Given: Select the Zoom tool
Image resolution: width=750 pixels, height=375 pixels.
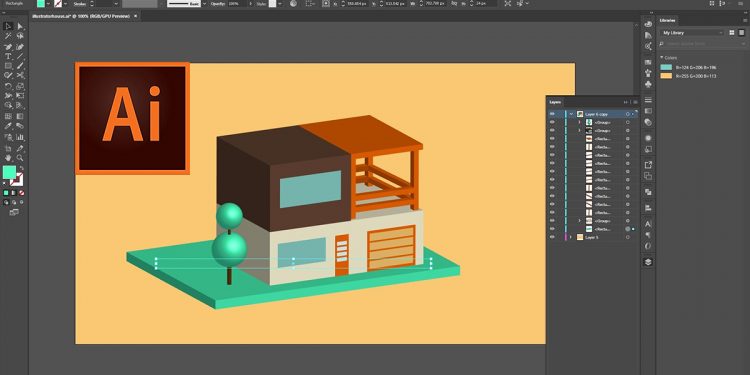Looking at the screenshot, I should (x=20, y=157).
